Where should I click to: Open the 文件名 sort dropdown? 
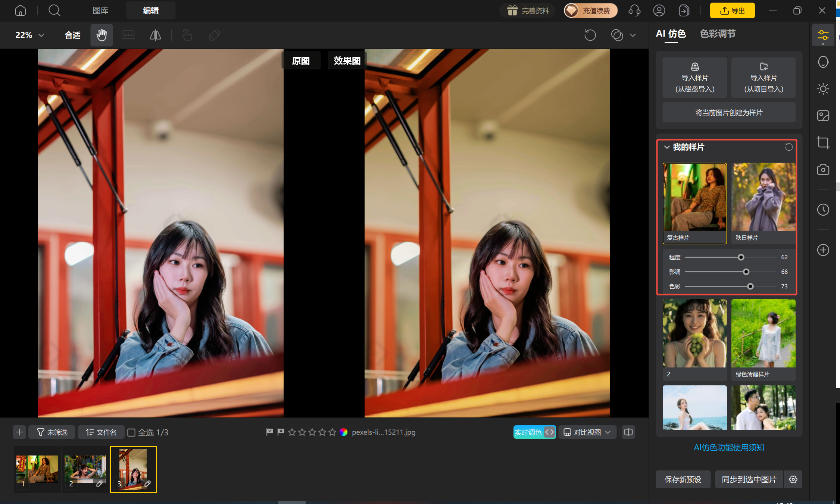pyautogui.click(x=101, y=432)
